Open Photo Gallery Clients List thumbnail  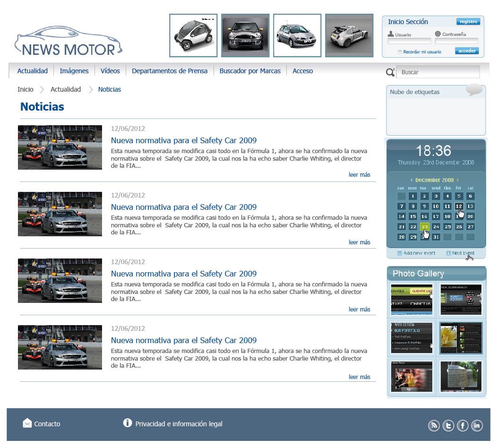pos(411,300)
